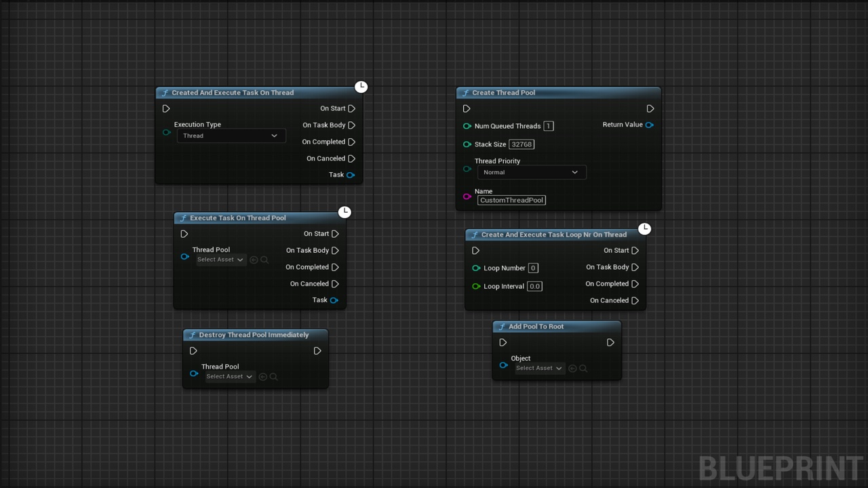Viewport: 868px width, 488px height.
Task: Click Loop Number input pin
Action: click(476, 268)
